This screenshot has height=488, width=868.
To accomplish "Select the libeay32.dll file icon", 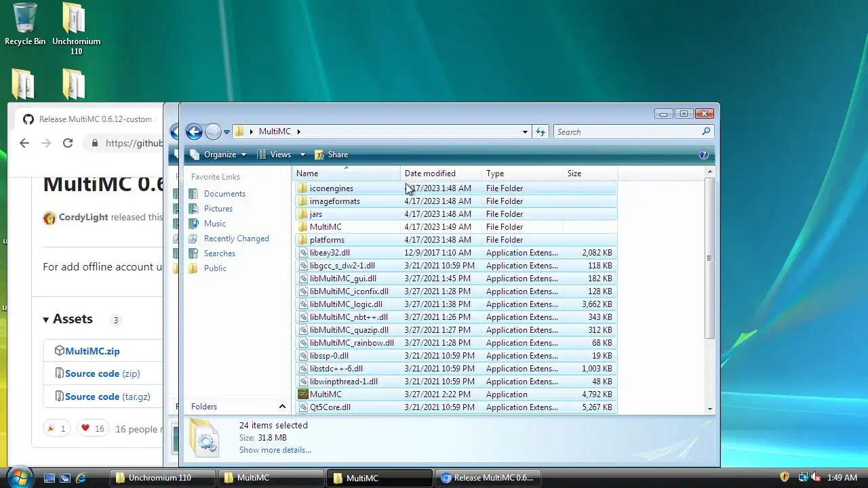I will [303, 253].
